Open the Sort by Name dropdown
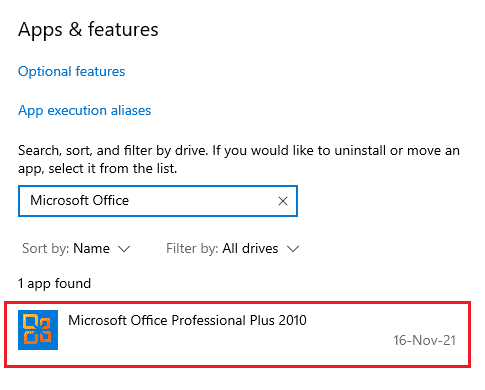Screen dimensions: 485x390 tap(76, 249)
